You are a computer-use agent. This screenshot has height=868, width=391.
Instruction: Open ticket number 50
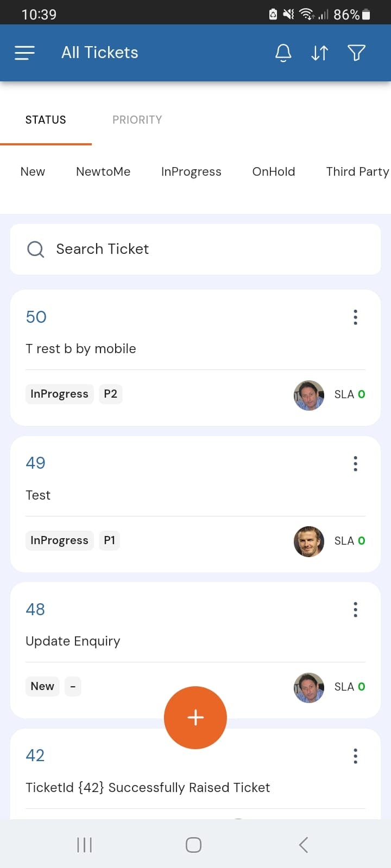tap(36, 317)
